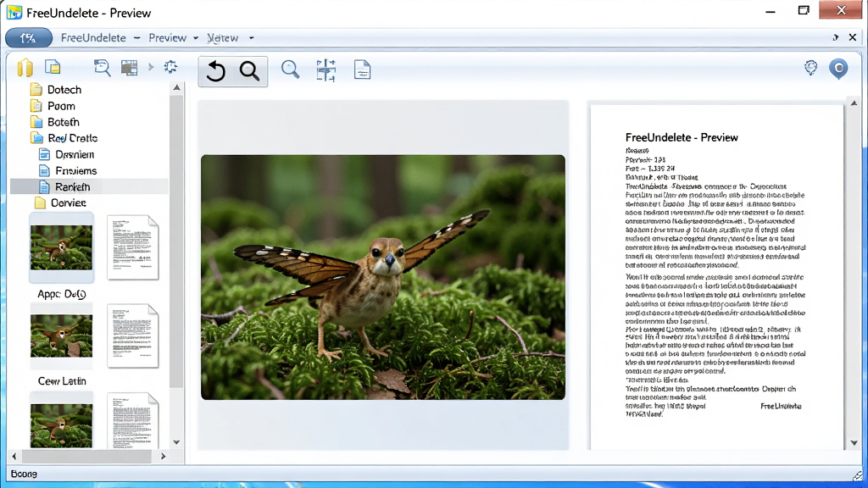Image resolution: width=868 pixels, height=488 pixels.
Task: Close the inner document with menu-bar X
Action: pos(853,37)
